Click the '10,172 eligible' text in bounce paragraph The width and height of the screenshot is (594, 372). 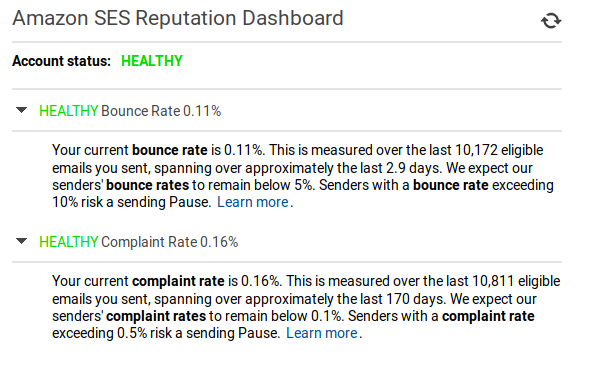[499, 150]
